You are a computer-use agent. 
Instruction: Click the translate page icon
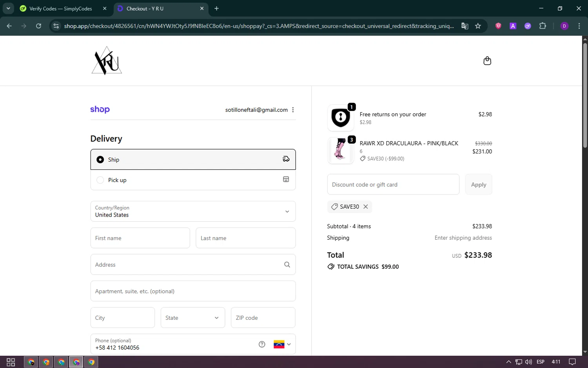[x=465, y=26]
